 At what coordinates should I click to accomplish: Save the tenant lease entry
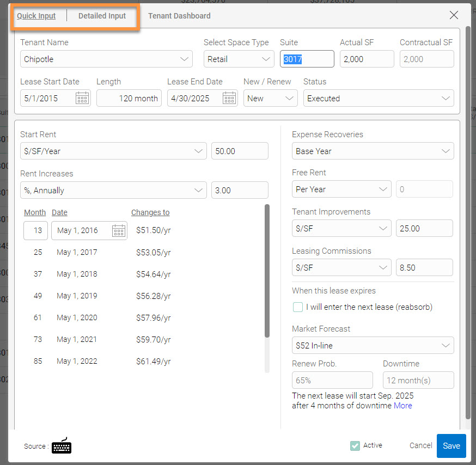tap(451, 445)
